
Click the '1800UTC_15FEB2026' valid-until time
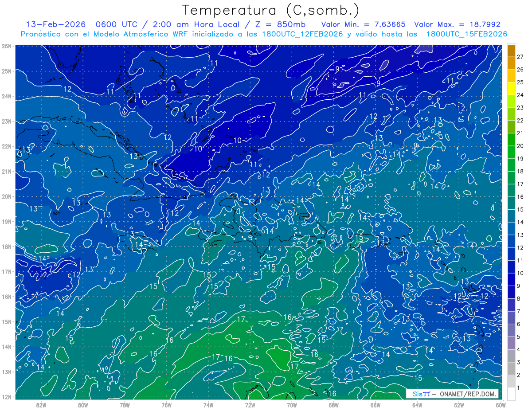tap(466, 34)
